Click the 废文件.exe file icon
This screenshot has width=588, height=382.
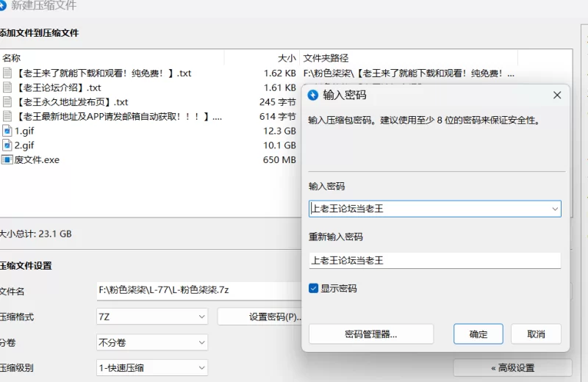(x=7, y=159)
